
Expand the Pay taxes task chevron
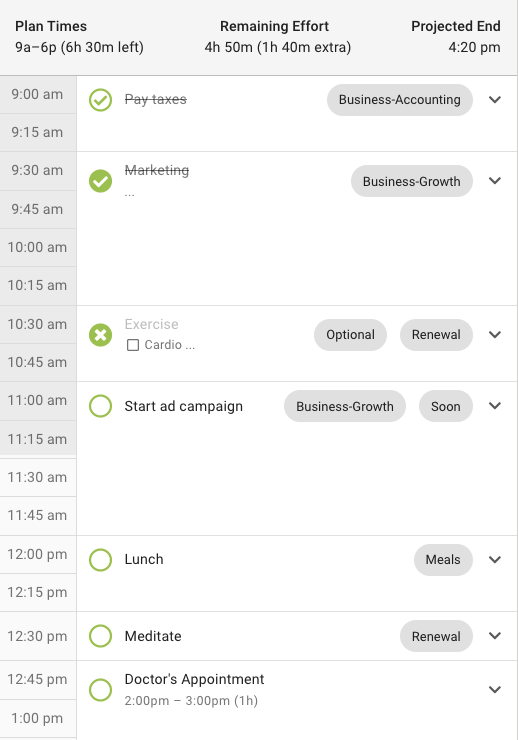click(x=495, y=100)
